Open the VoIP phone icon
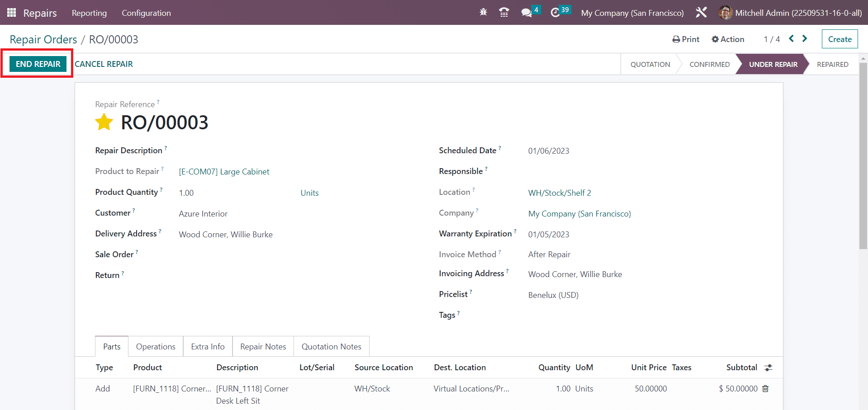Viewport: 868px width, 410px height. point(504,13)
